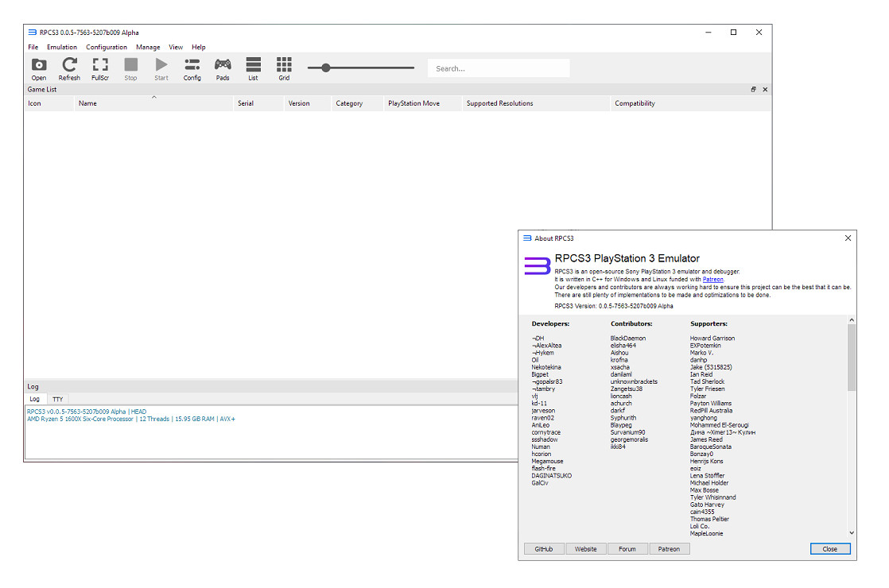Screen dimensions: 889x588
Task: Stop emulation with the Stop icon
Action: pos(131,68)
